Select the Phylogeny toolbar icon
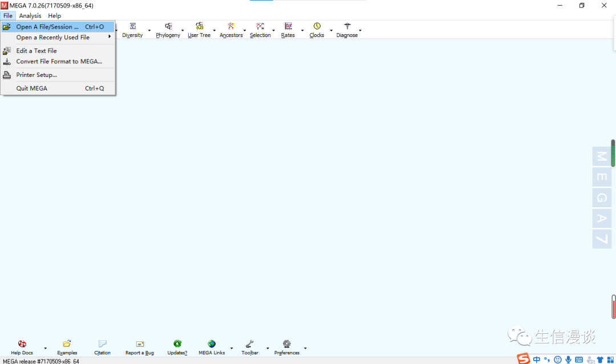Screen dimensions: 616x364 (168, 26)
